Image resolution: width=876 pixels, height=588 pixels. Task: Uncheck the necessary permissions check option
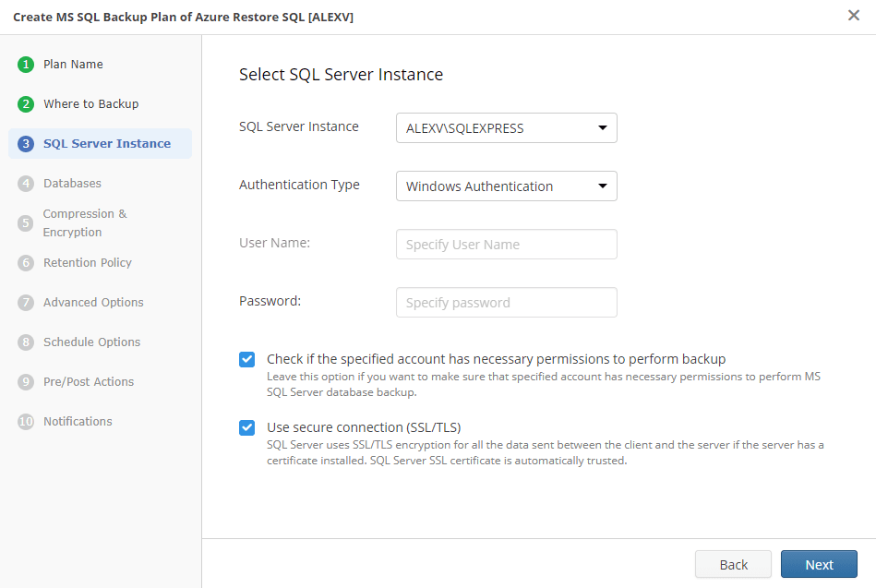(x=247, y=360)
